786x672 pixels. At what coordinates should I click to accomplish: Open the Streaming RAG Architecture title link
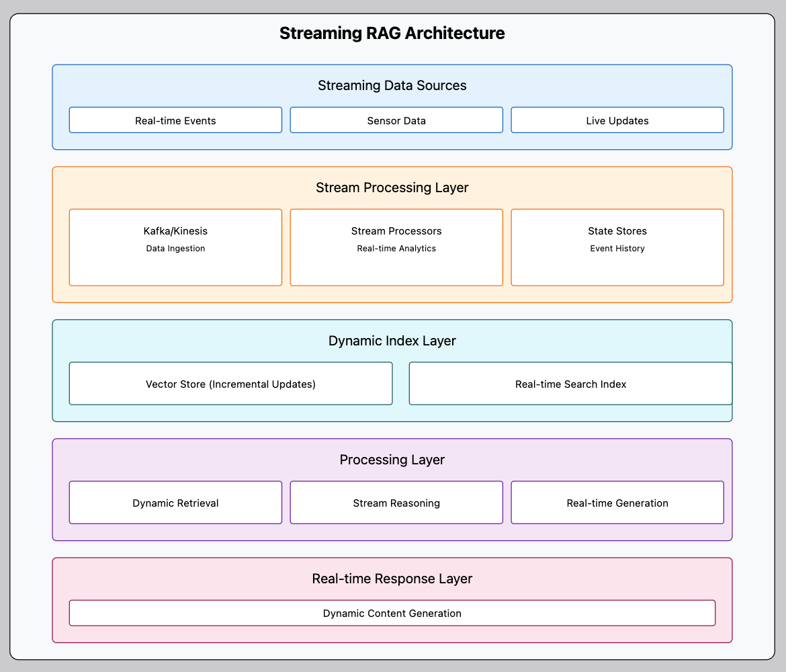(x=392, y=32)
